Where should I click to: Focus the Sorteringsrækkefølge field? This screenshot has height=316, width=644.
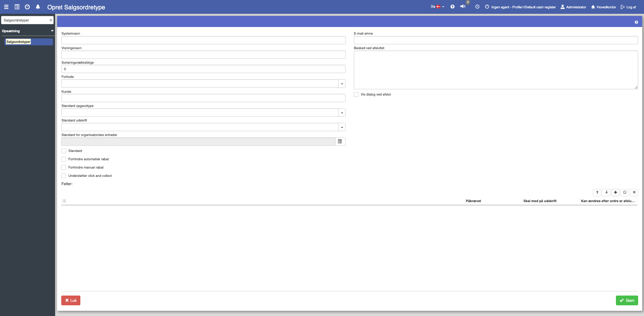click(x=203, y=69)
